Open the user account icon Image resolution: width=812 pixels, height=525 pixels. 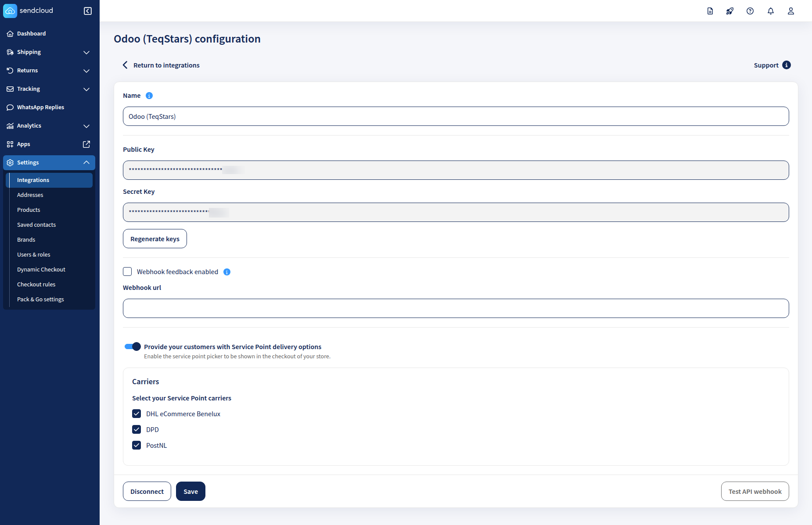[x=791, y=11]
